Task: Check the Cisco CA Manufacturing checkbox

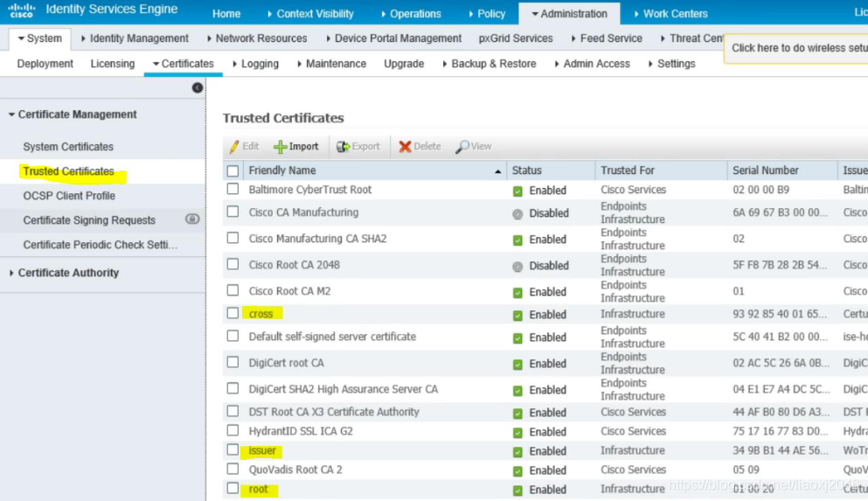Action: [233, 212]
